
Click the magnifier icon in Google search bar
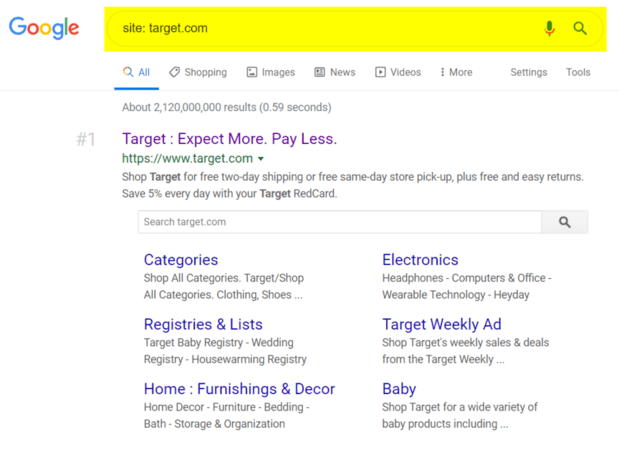click(580, 28)
